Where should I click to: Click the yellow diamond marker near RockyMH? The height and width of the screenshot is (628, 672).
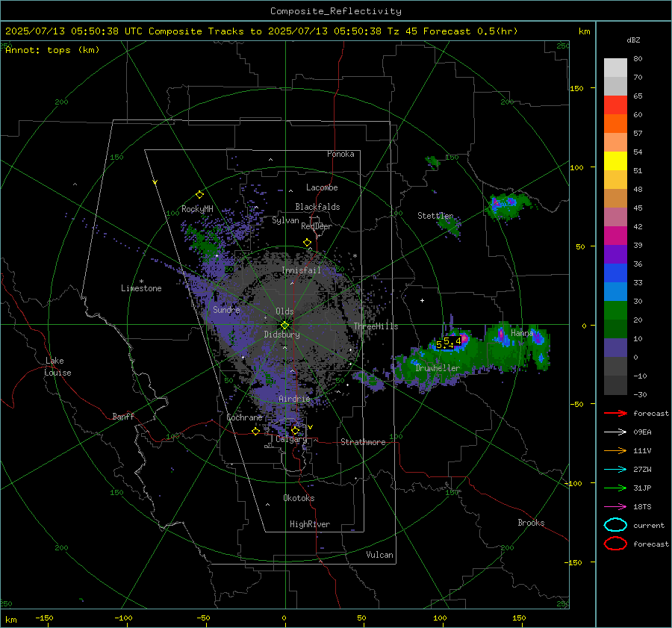tap(199, 195)
